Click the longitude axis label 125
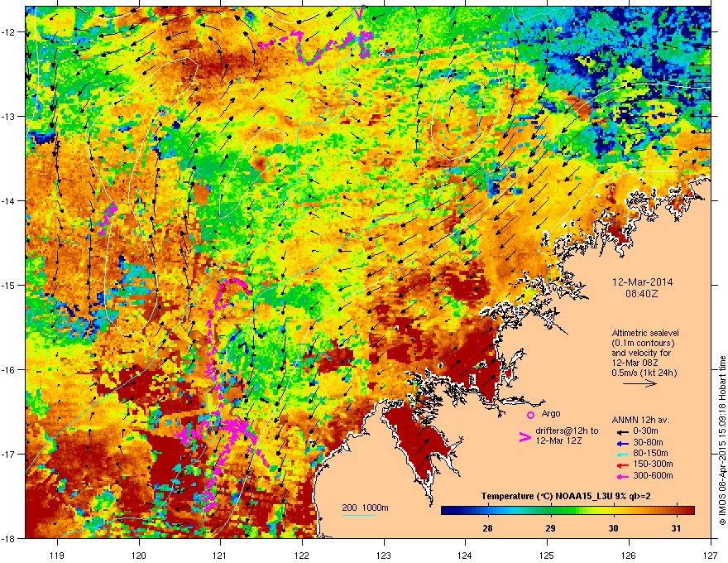The width and height of the screenshot is (728, 563). click(x=547, y=555)
